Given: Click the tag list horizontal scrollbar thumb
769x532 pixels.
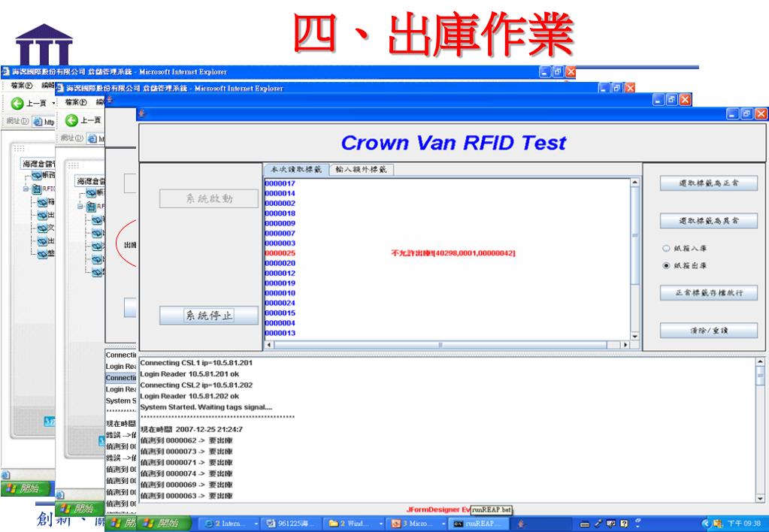Looking at the screenshot, I should pos(440,345).
